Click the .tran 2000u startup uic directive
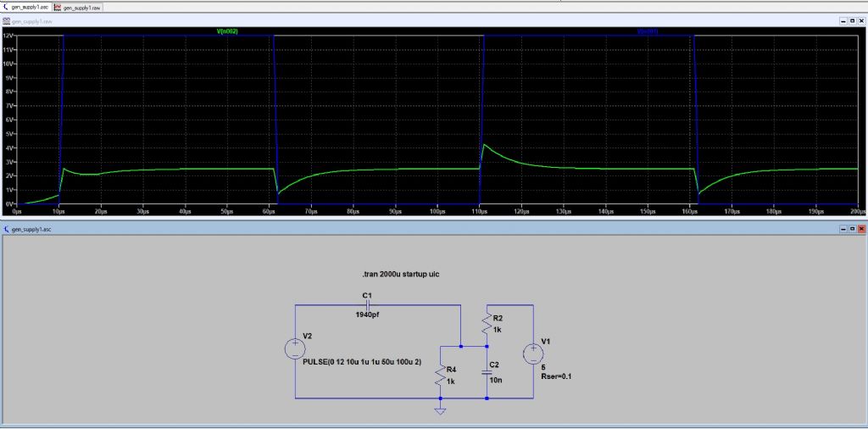This screenshot has width=868, height=429. [x=401, y=275]
